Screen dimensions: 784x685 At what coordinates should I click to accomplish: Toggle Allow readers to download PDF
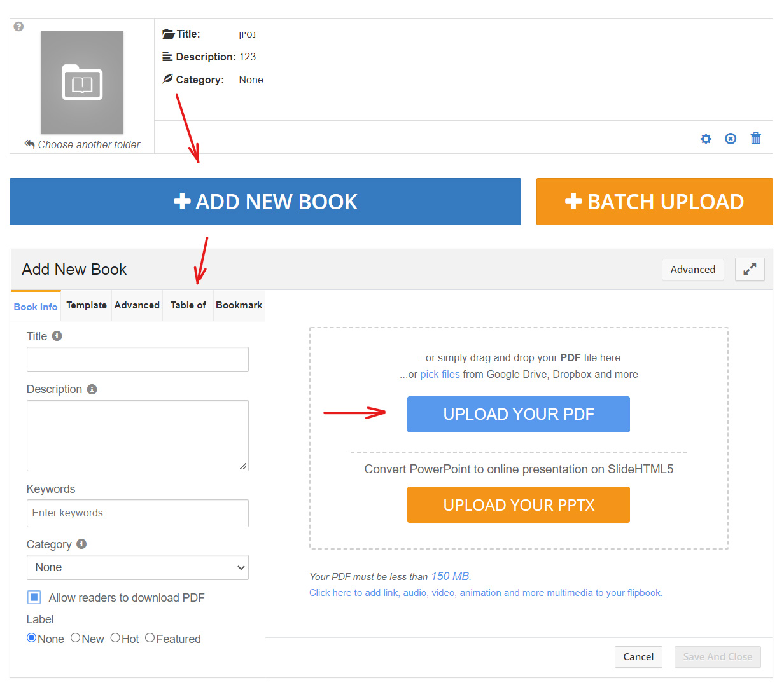pos(34,597)
